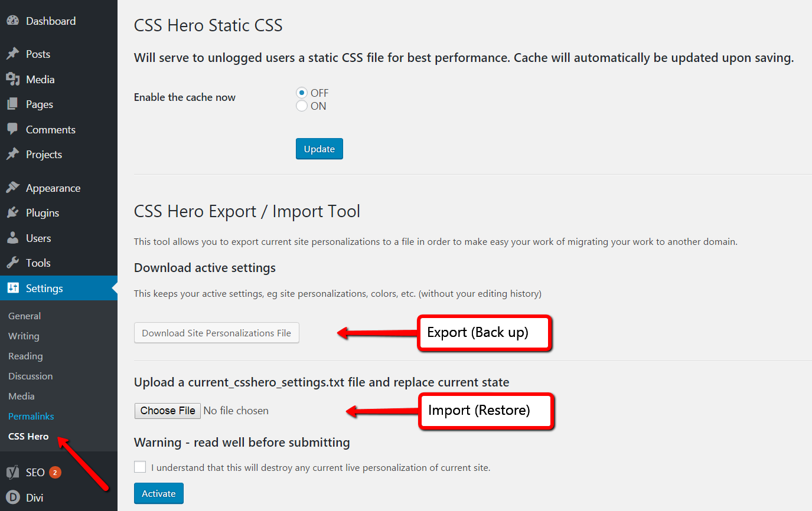Image resolution: width=812 pixels, height=511 pixels.
Task: Tick the 'I understand' warning checkbox
Action: coord(140,467)
